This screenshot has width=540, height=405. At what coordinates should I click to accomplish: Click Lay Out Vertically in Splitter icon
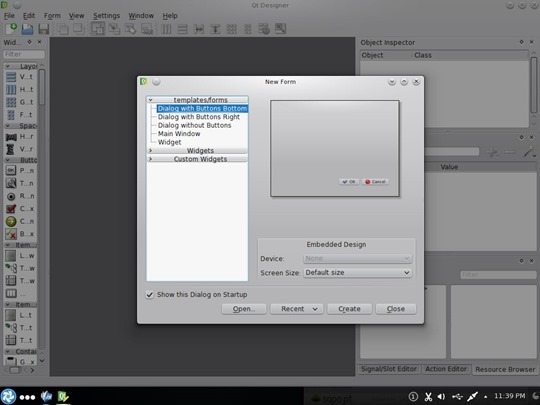pos(215,29)
